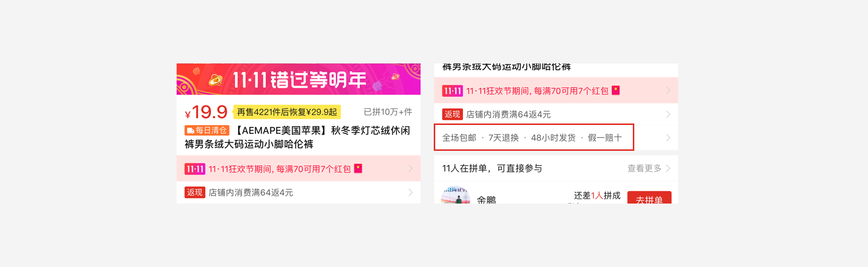The width and height of the screenshot is (868, 267).
Task: Click the gold coin icon in 11·11 banner
Action: [215, 80]
